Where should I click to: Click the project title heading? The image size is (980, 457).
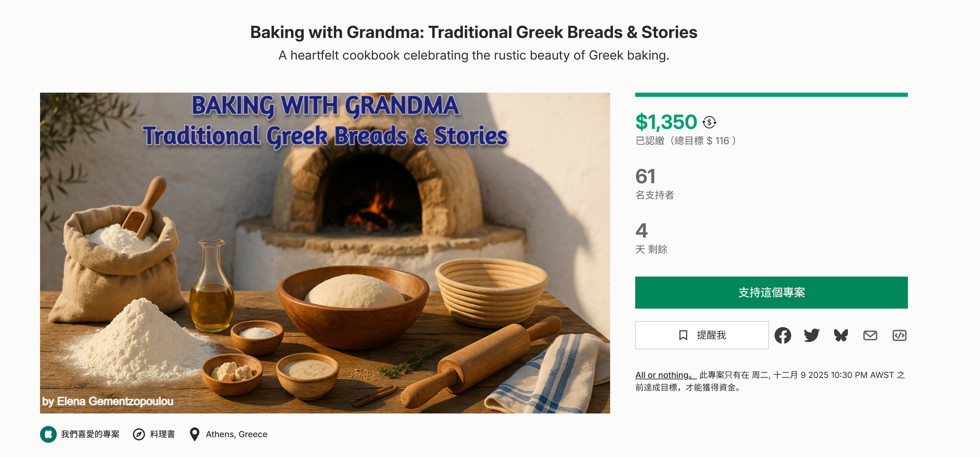[474, 32]
